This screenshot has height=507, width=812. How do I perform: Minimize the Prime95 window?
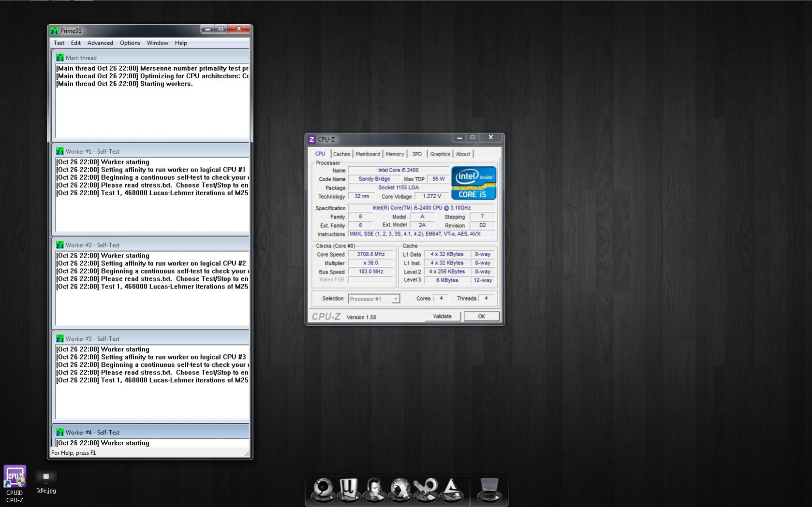[x=208, y=29]
